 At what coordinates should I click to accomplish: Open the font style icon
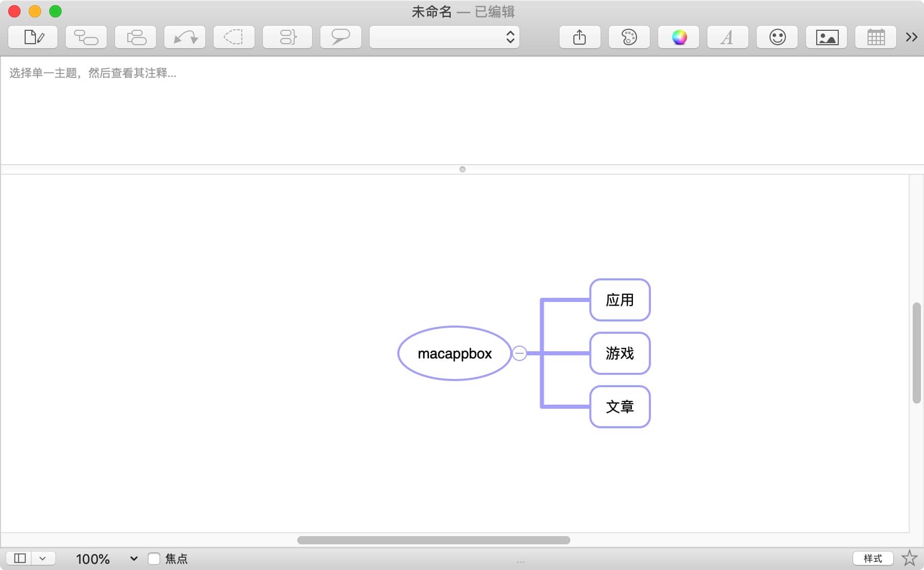[728, 37]
